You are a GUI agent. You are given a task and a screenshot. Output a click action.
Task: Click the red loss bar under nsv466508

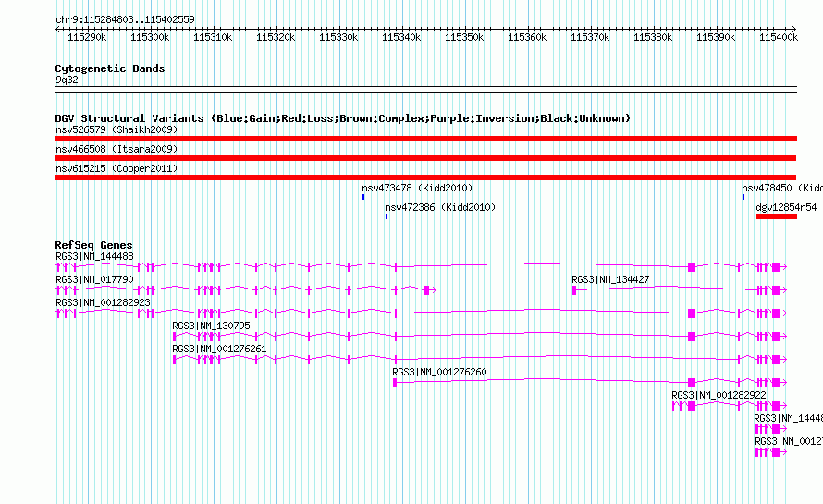pos(425,158)
